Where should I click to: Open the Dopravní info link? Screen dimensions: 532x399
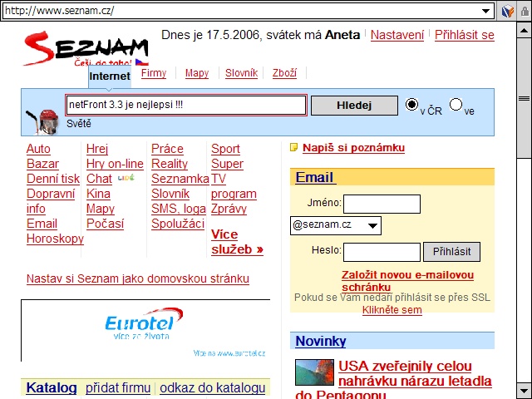coord(51,201)
